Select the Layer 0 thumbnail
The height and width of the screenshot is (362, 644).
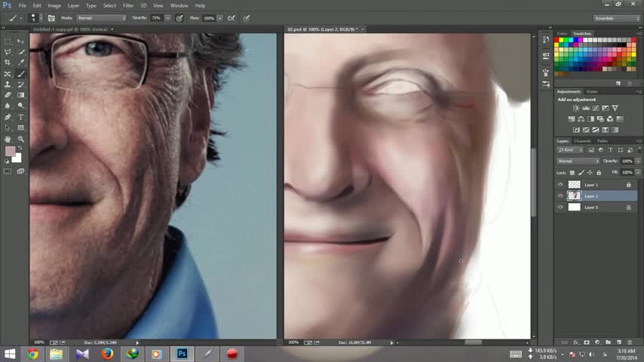coord(574,207)
